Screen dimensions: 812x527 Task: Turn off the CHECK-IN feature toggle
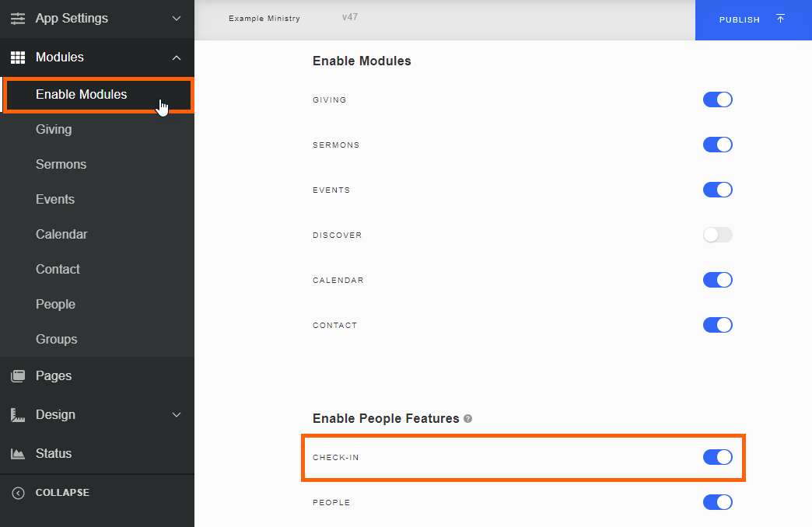pos(717,457)
